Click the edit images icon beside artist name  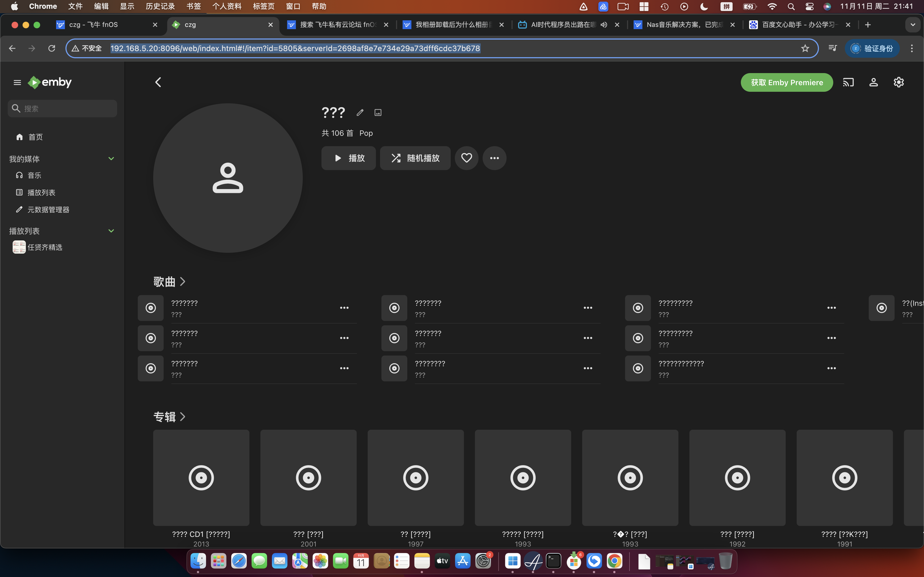click(378, 113)
